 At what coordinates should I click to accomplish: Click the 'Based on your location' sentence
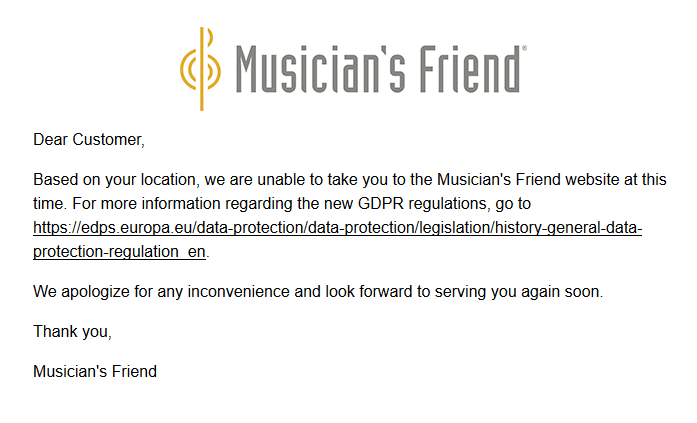(x=350, y=180)
